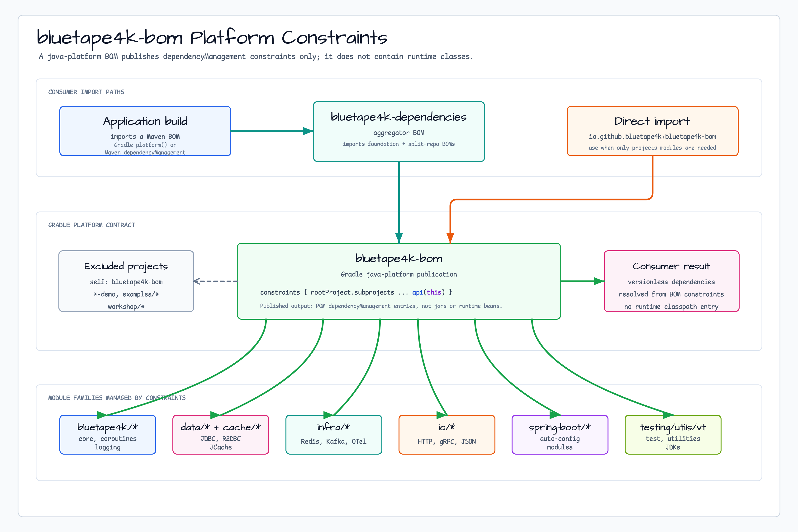The image size is (798, 532).
Task: Click 'resolved from BOM constraints' text
Action: pos(671,294)
